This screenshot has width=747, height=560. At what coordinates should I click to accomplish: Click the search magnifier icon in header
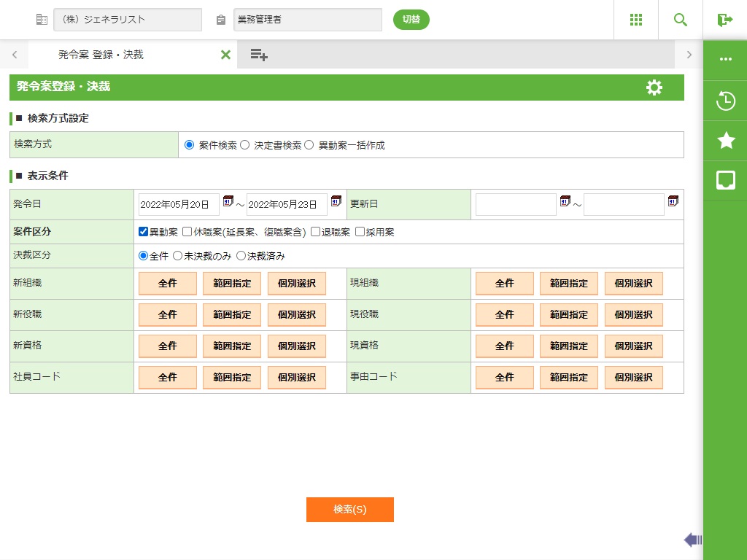(x=681, y=20)
